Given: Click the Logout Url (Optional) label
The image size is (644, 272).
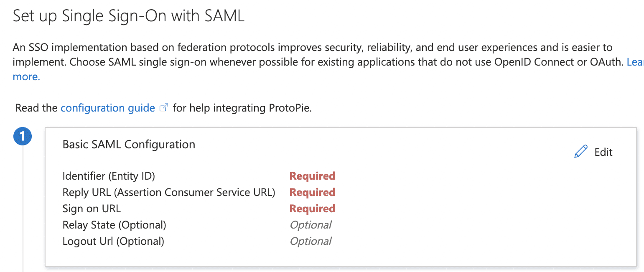Looking at the screenshot, I should [112, 241].
